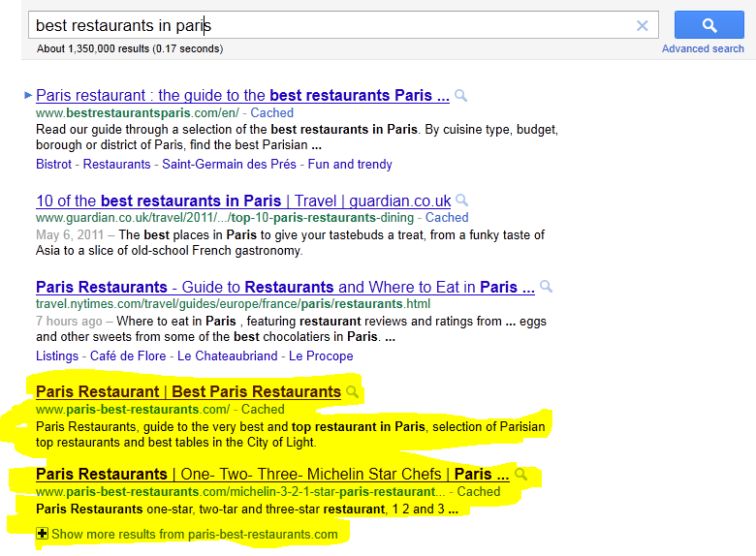The height and width of the screenshot is (556, 756).
Task: Click the www.bestrestaurantsparis.com/en/ URL text
Action: click(x=138, y=112)
